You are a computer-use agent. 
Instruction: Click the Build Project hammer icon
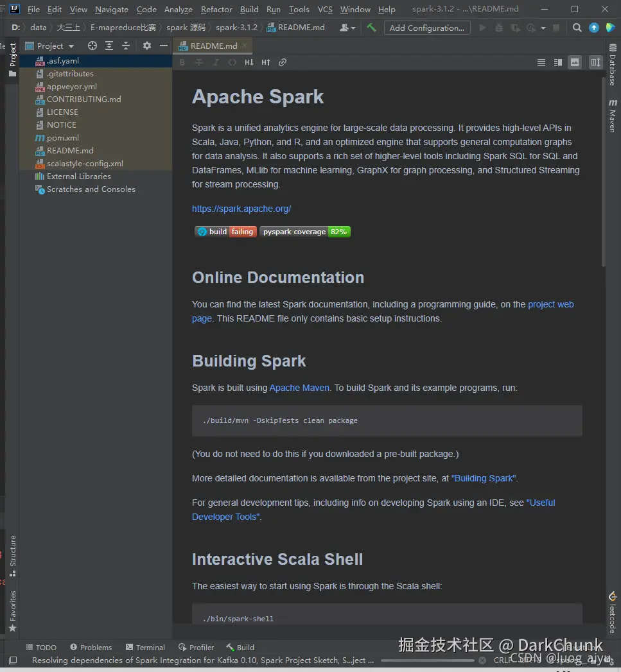[x=371, y=28]
